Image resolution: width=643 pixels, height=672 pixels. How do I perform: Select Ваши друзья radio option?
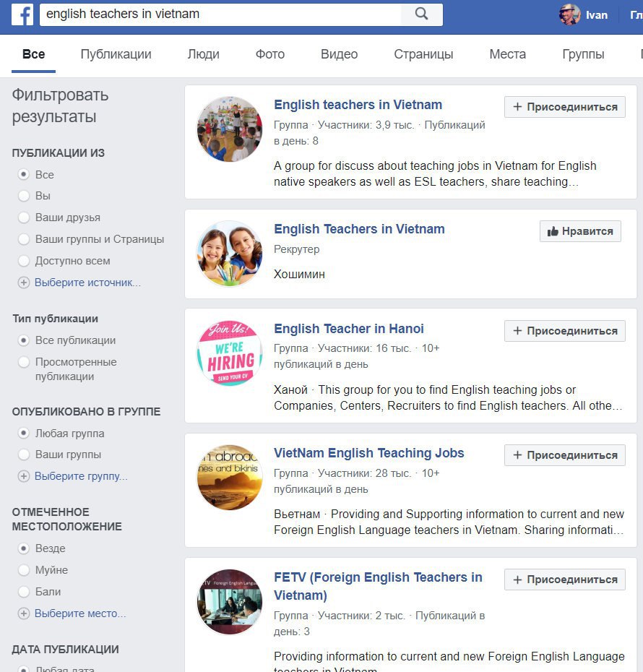[24, 217]
